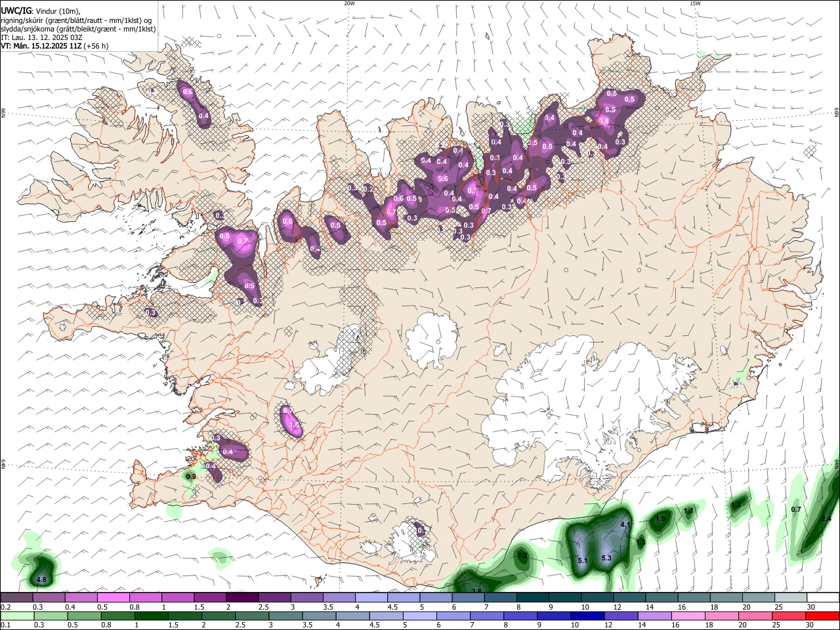Pick the pale mint first swatch of lower legend
The image size is (840, 630).
pos(17,616)
